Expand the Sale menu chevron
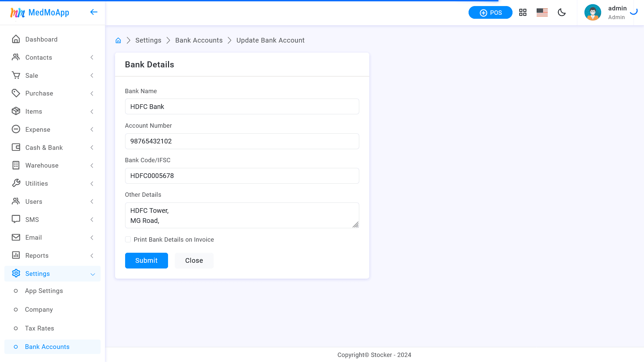Screen dimensions: 644x362 point(92,75)
